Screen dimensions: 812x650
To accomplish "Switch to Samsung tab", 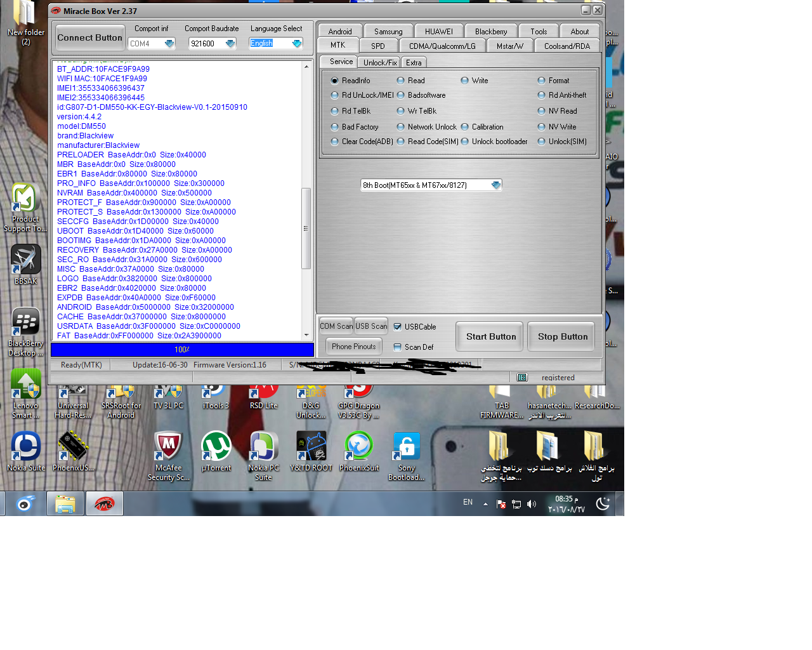I will point(388,31).
